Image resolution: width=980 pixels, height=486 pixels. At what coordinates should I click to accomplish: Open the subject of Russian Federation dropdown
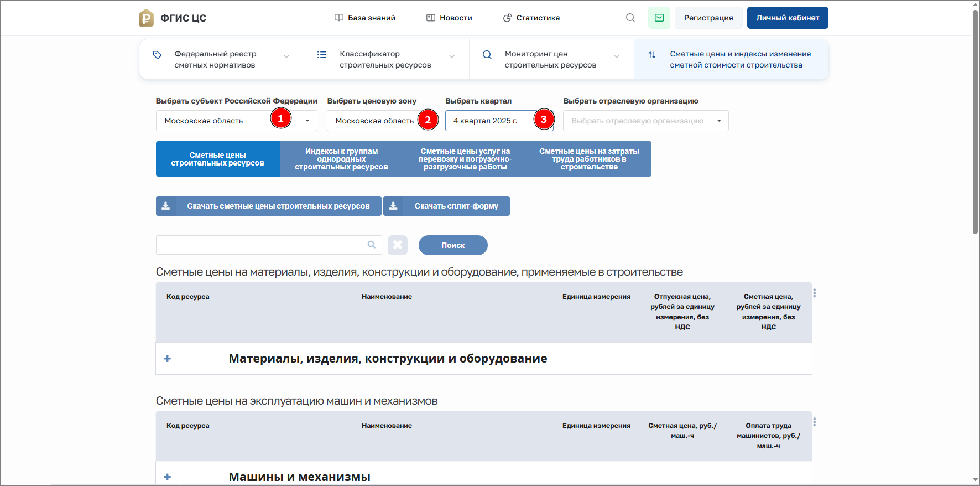237,121
